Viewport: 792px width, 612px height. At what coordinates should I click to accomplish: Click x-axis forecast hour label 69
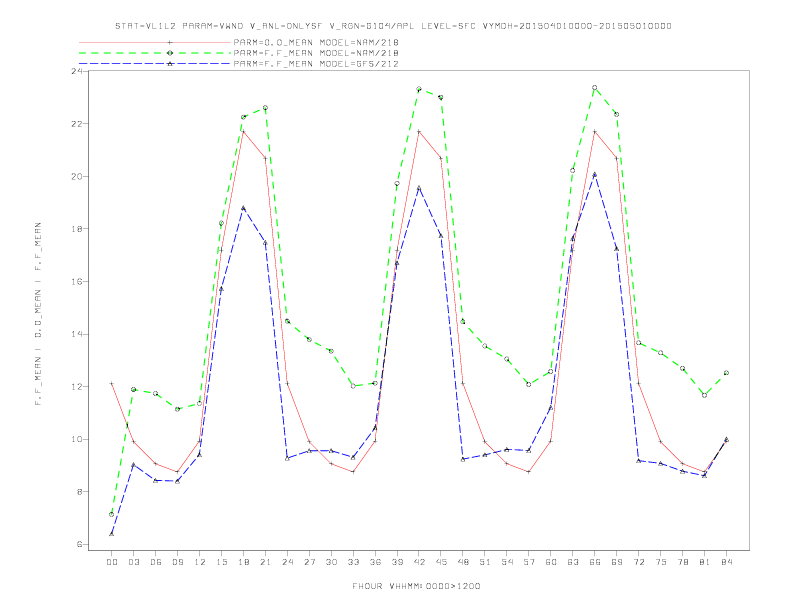(617, 562)
